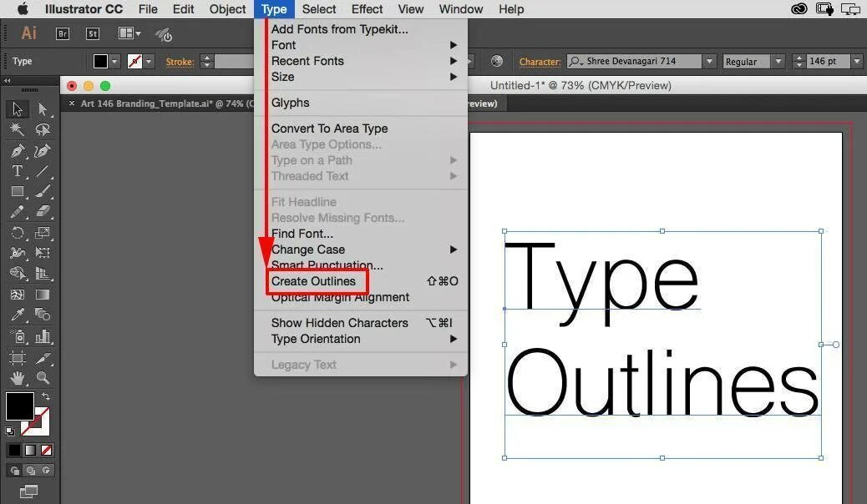This screenshot has width=867, height=504.
Task: Select the Curvature tool
Action: coord(43,150)
